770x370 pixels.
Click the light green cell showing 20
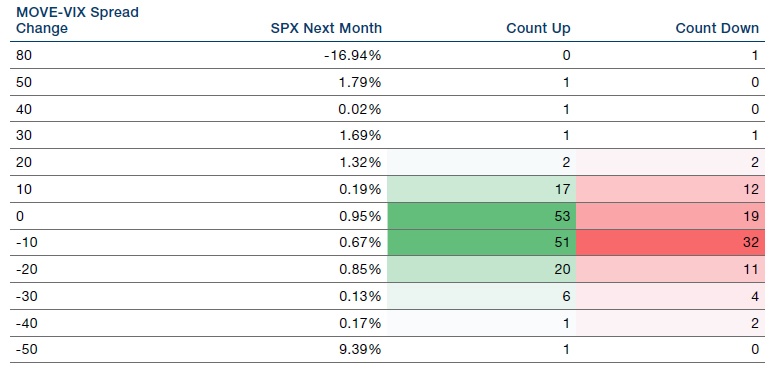(x=481, y=269)
